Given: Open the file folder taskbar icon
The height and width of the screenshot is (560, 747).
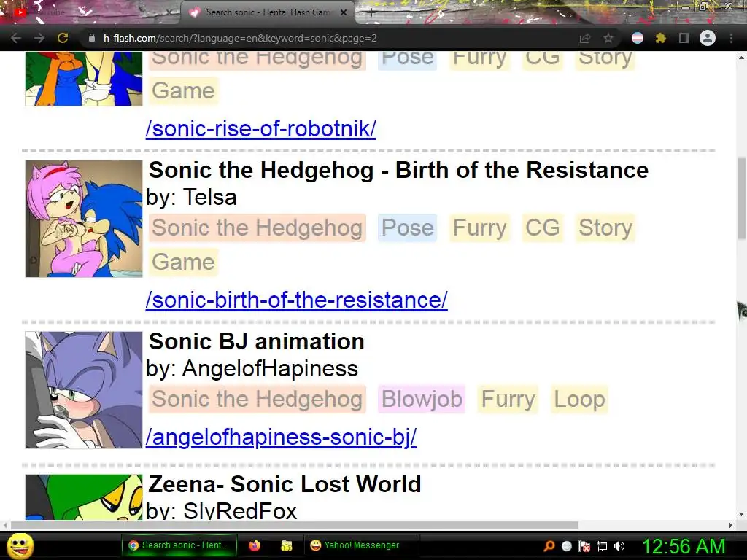Looking at the screenshot, I should pos(286,545).
